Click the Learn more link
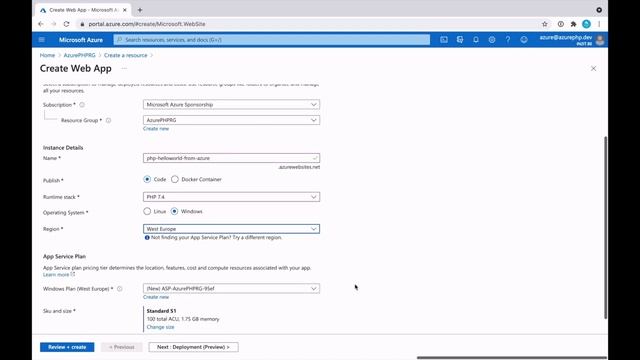 (59, 275)
